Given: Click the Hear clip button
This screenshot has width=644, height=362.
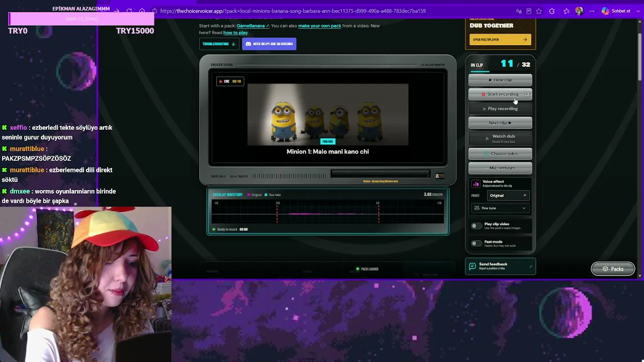Looking at the screenshot, I should (x=500, y=80).
